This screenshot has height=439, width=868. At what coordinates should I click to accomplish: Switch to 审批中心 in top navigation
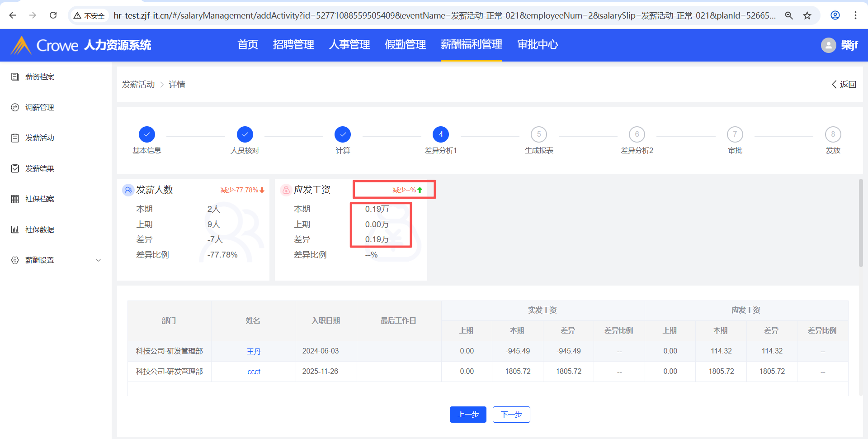(x=537, y=45)
